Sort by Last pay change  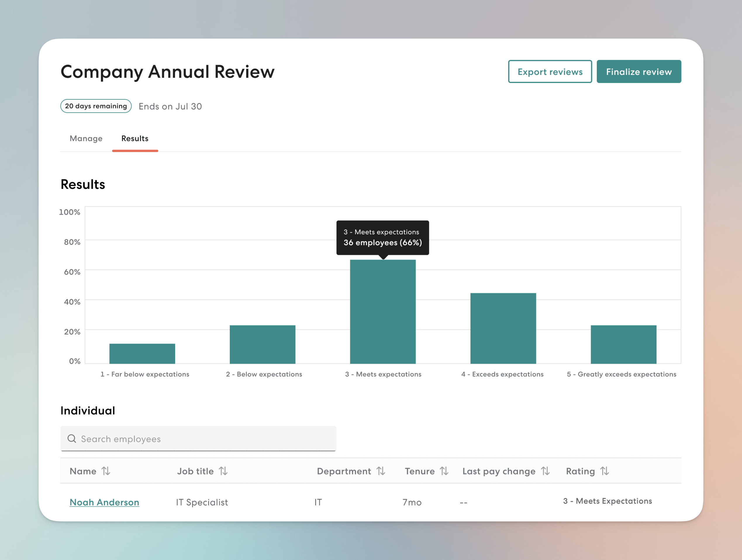(546, 471)
